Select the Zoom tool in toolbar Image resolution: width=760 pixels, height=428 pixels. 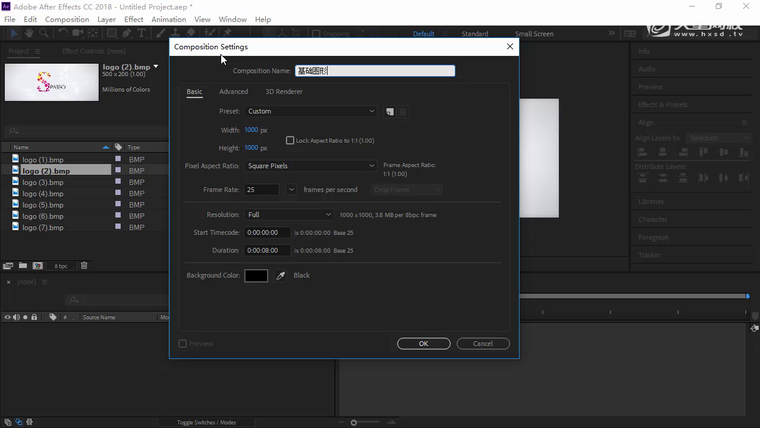point(42,33)
